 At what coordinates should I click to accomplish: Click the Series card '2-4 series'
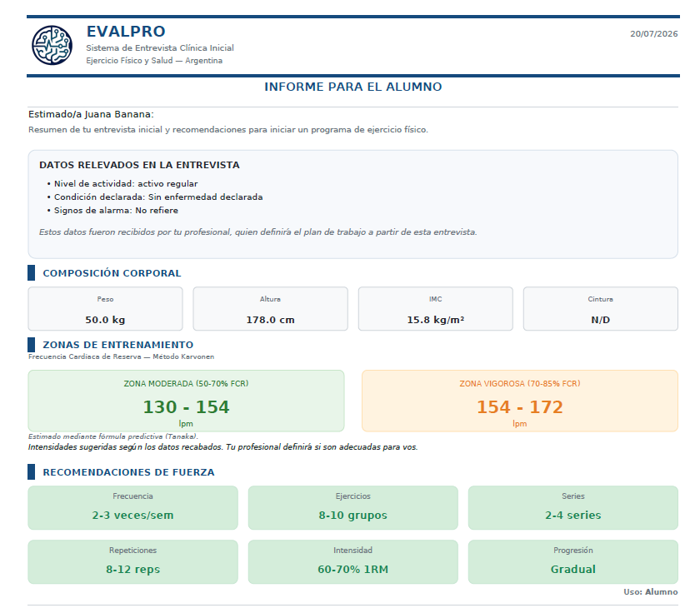[x=573, y=507]
